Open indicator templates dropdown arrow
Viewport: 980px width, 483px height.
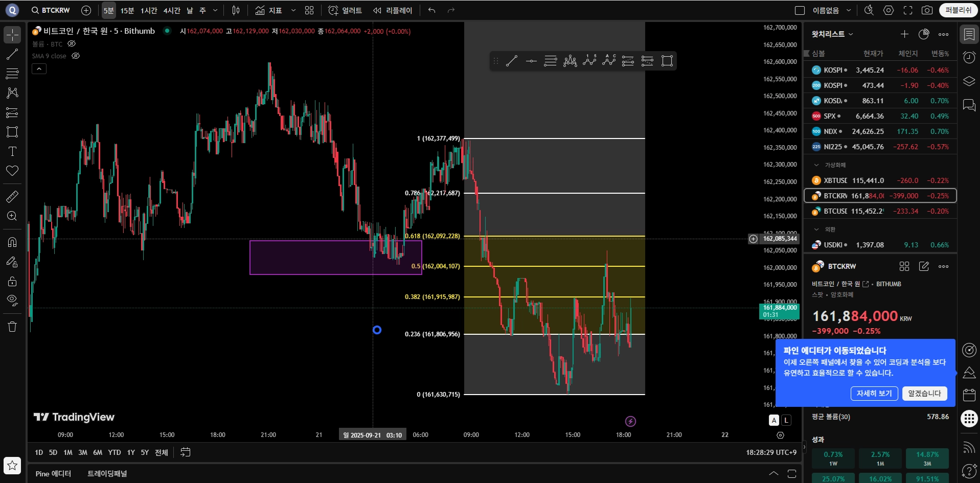(293, 10)
